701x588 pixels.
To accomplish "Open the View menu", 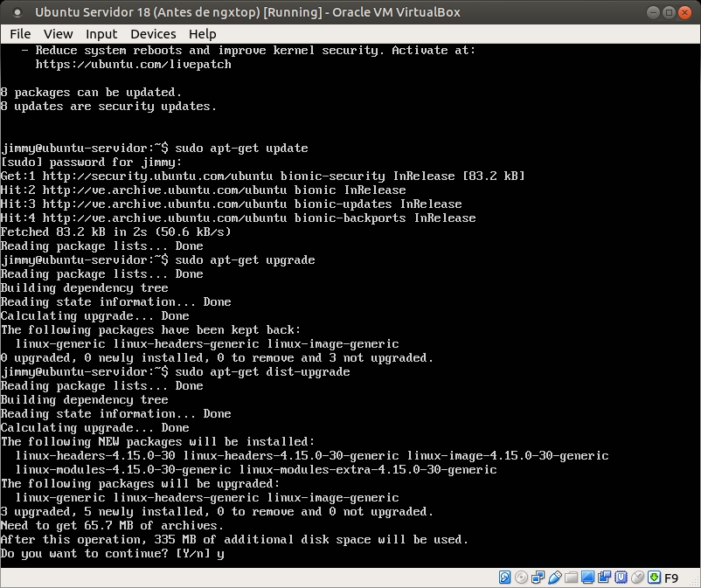I will pos(59,34).
